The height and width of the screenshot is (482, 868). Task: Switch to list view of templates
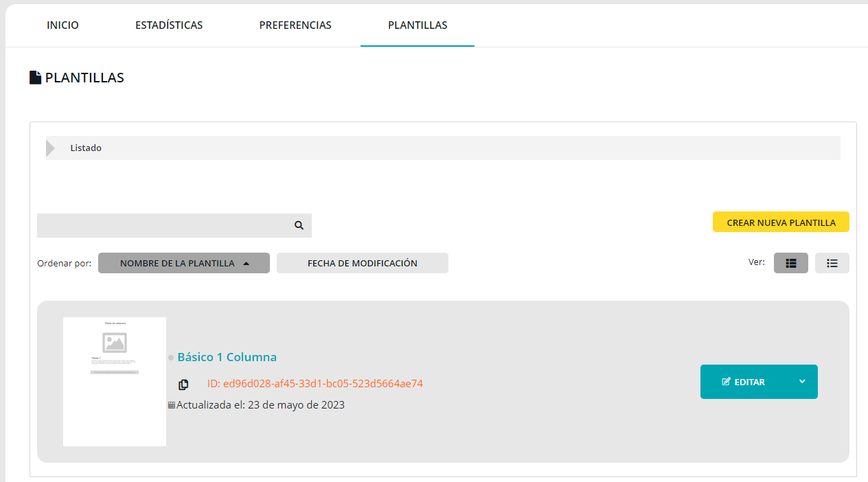(x=832, y=263)
